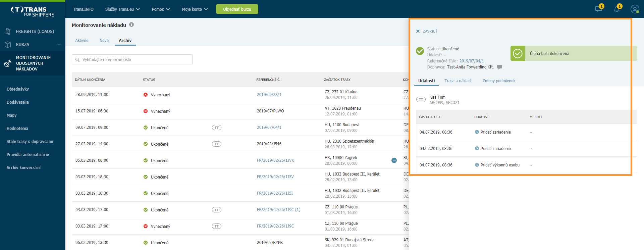Open Objednávky in sidebar
The height and width of the screenshot is (250, 644).
click(x=18, y=89)
